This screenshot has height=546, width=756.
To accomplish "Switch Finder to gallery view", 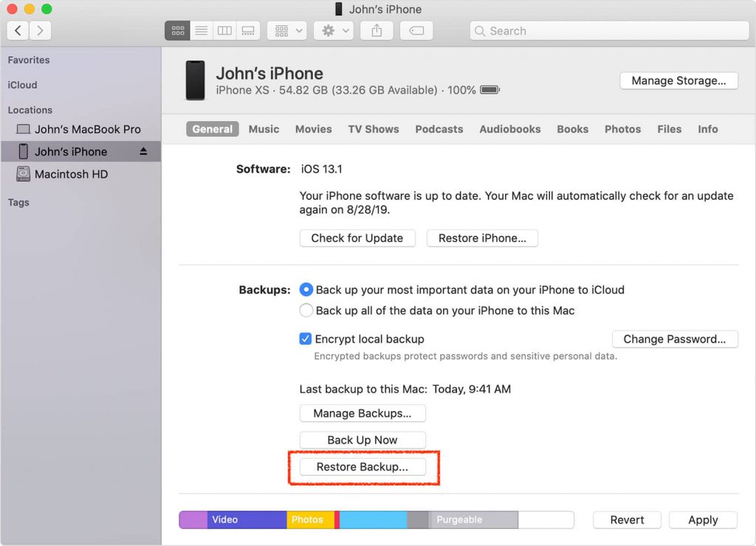I will (248, 31).
